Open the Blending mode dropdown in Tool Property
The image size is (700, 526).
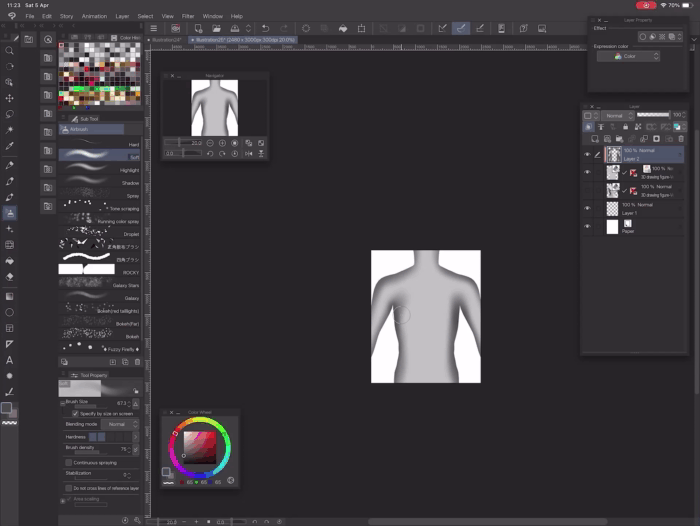coord(117,424)
